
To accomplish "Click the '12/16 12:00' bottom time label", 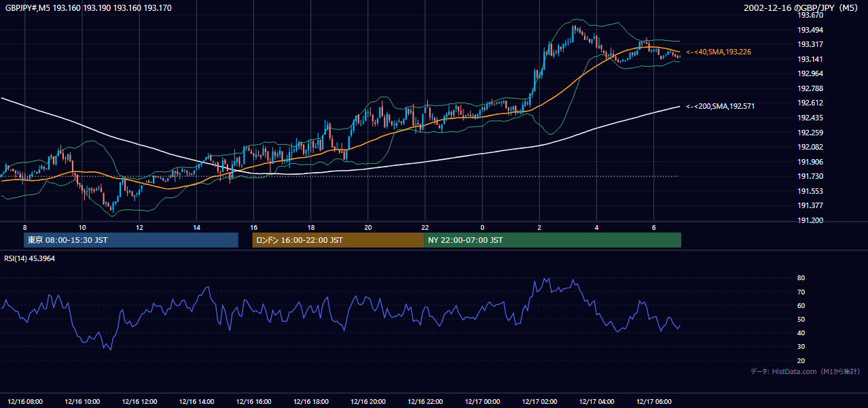I will pos(139,402).
